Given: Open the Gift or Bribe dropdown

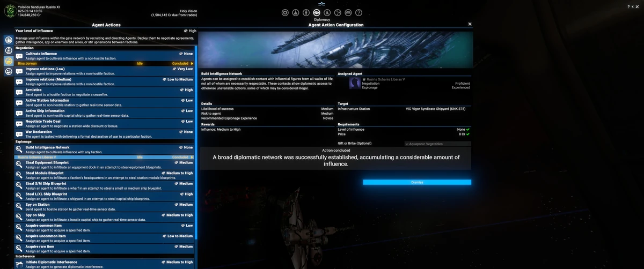Looking at the screenshot, I should [x=437, y=144].
